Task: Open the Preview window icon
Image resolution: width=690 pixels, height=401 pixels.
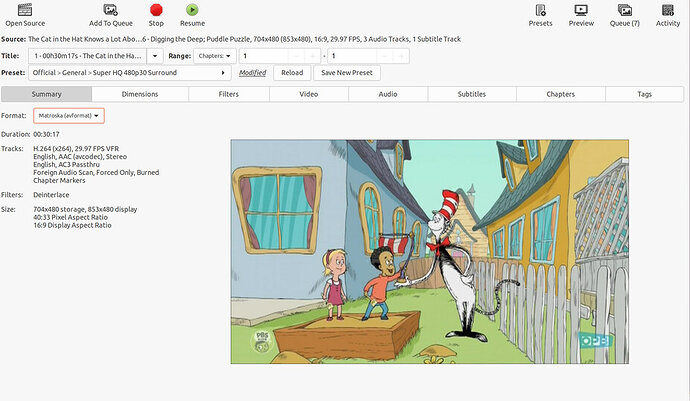Action: [581, 10]
